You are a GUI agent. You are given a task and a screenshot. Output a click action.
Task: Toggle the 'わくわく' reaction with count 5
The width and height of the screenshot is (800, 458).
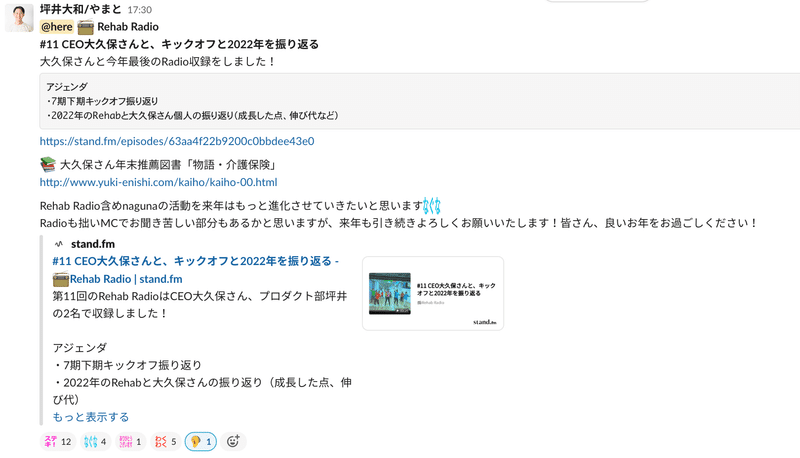pos(166,442)
